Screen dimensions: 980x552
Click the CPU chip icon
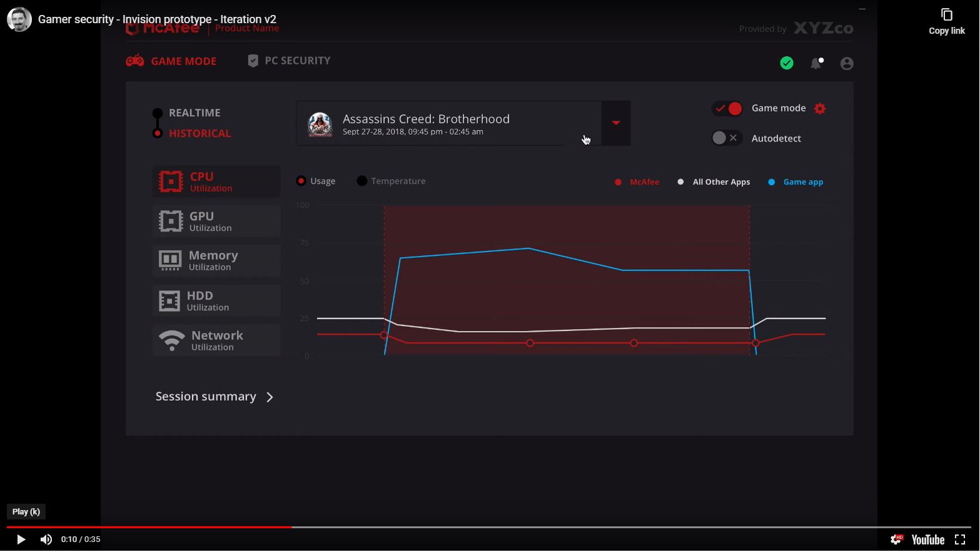(171, 181)
